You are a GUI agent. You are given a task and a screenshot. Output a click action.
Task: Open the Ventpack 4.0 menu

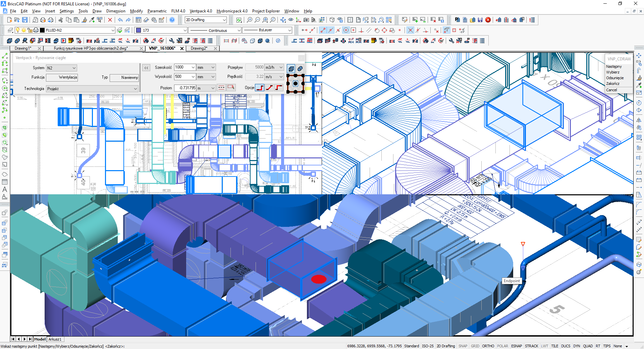(x=201, y=11)
